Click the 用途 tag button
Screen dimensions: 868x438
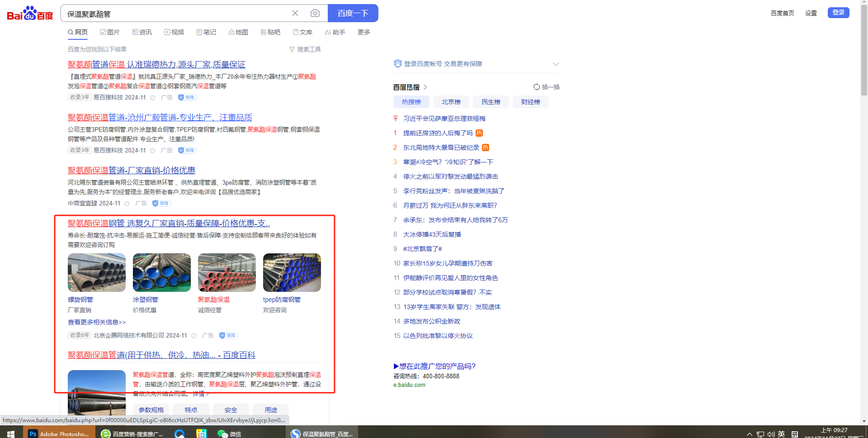(271, 409)
